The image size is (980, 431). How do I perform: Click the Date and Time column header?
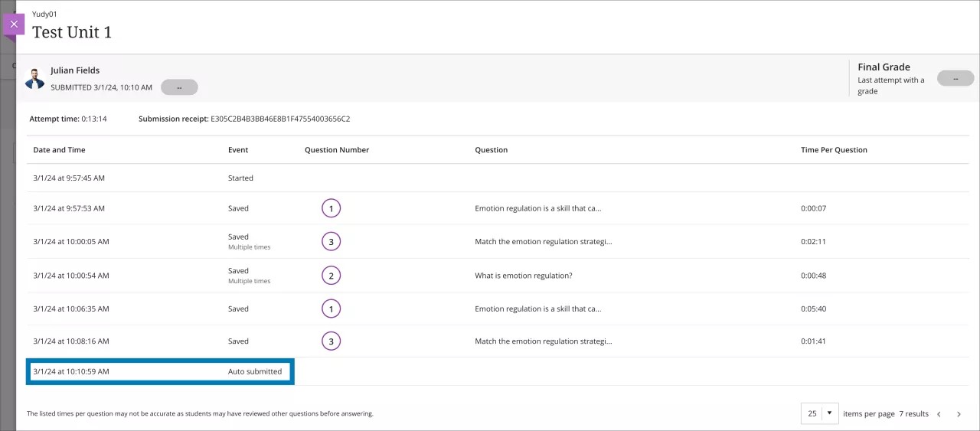click(x=59, y=150)
